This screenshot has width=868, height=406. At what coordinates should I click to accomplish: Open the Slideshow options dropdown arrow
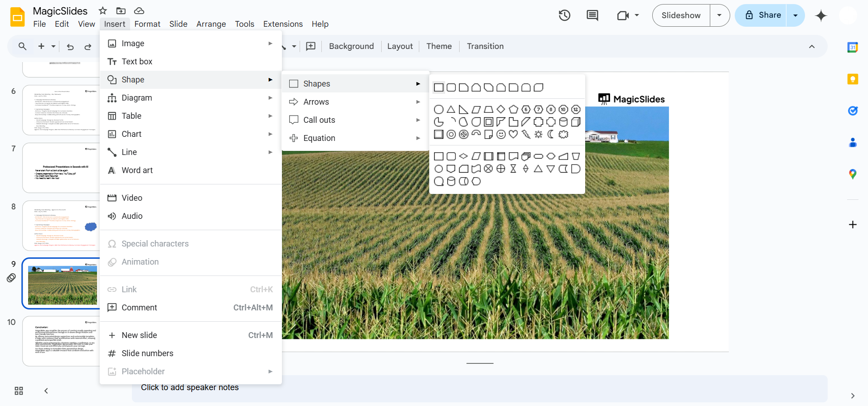(719, 15)
